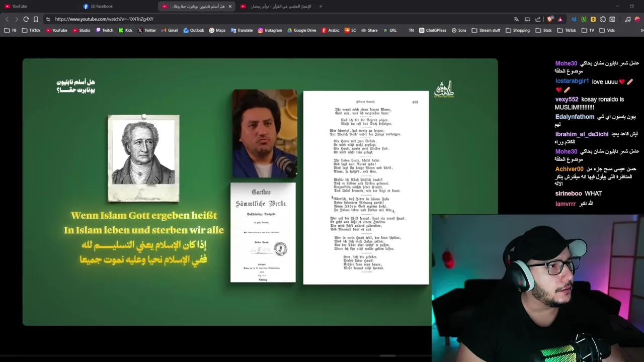The height and width of the screenshot is (362, 644).
Task: Click the yellow square extension icon
Action: pos(593,19)
